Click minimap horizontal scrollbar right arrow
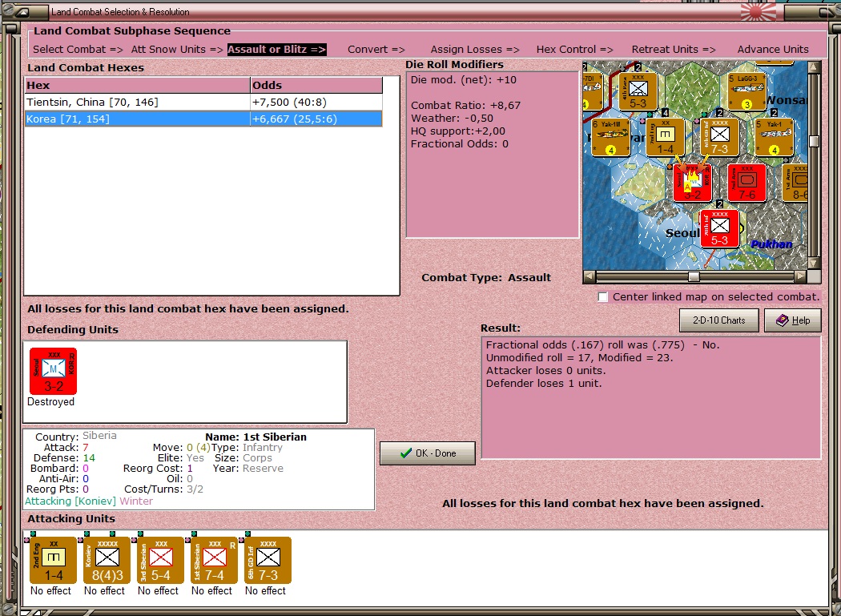This screenshot has width=841, height=616. (x=801, y=277)
